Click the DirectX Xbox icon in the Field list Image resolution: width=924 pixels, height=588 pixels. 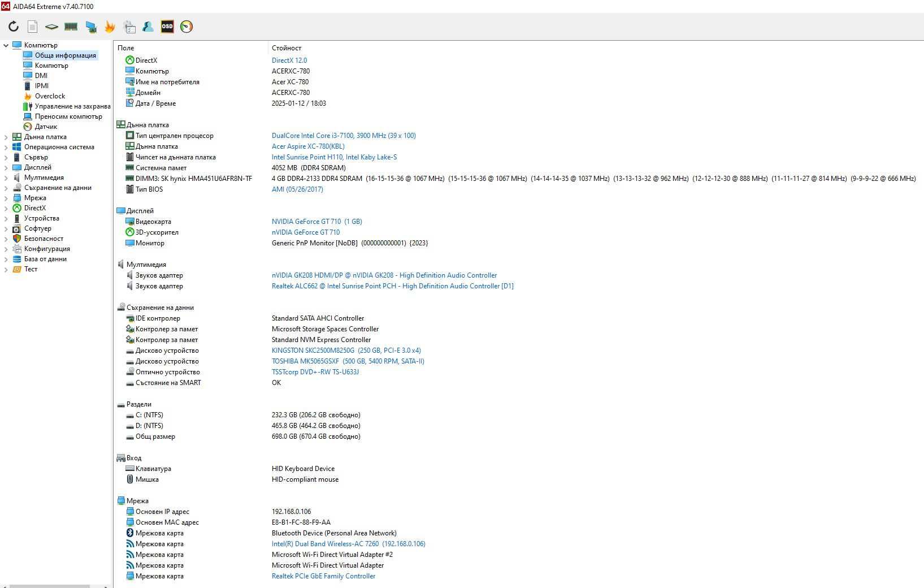pos(129,60)
